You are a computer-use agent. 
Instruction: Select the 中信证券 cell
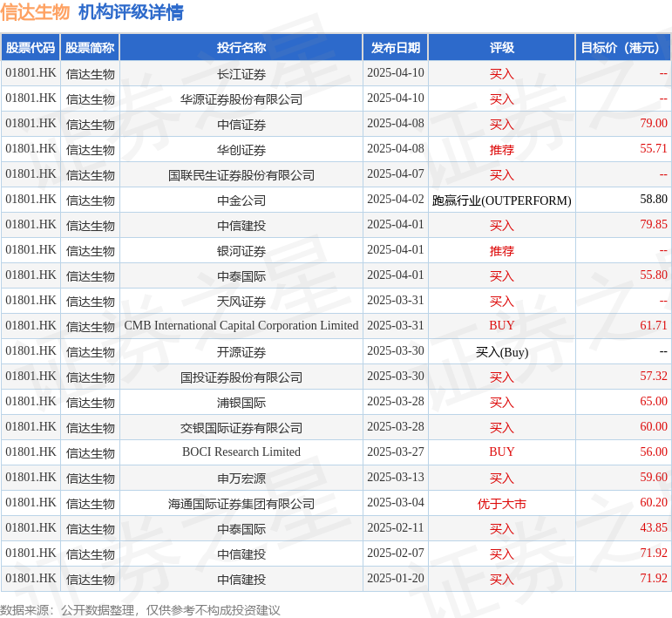click(x=241, y=125)
